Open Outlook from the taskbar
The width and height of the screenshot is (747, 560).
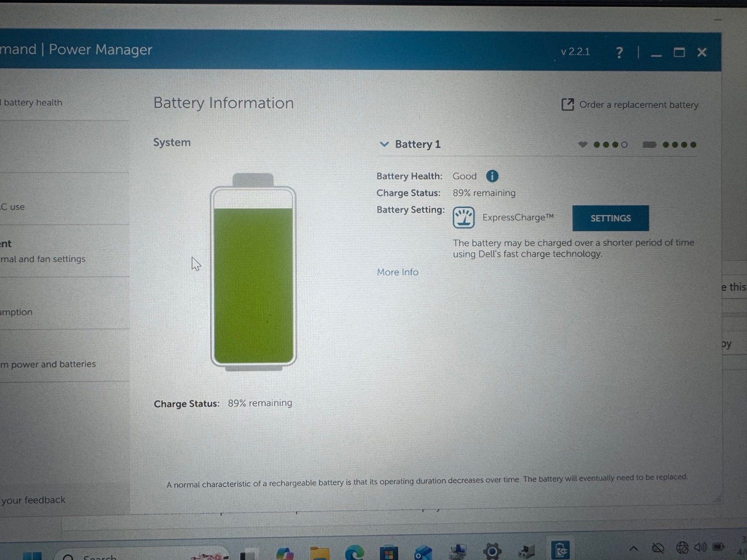(423, 553)
